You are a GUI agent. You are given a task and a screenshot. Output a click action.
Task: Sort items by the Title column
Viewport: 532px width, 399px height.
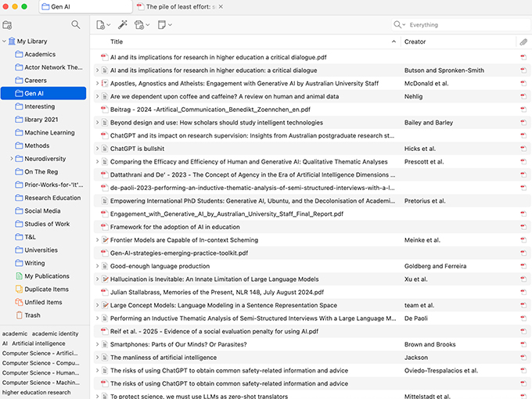250,41
